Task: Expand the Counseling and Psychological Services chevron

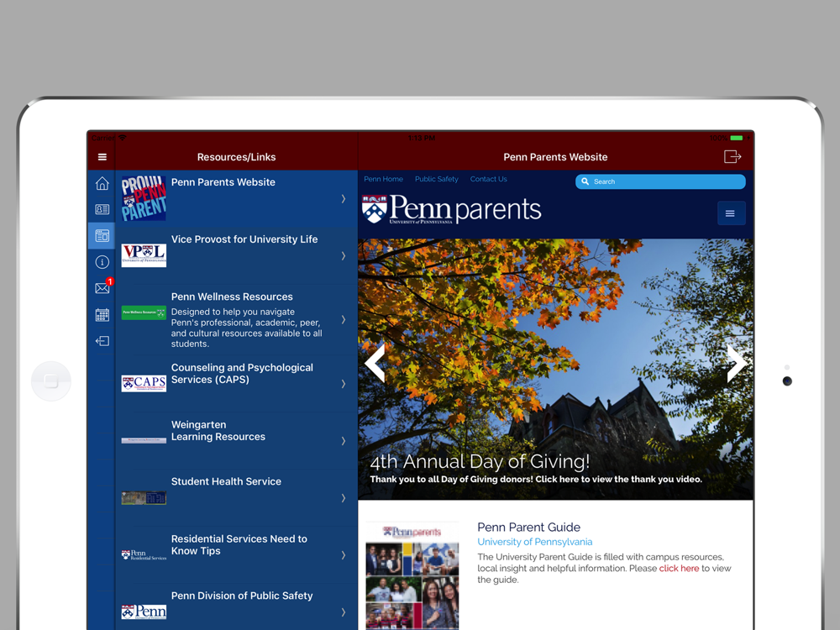Action: pos(344,384)
